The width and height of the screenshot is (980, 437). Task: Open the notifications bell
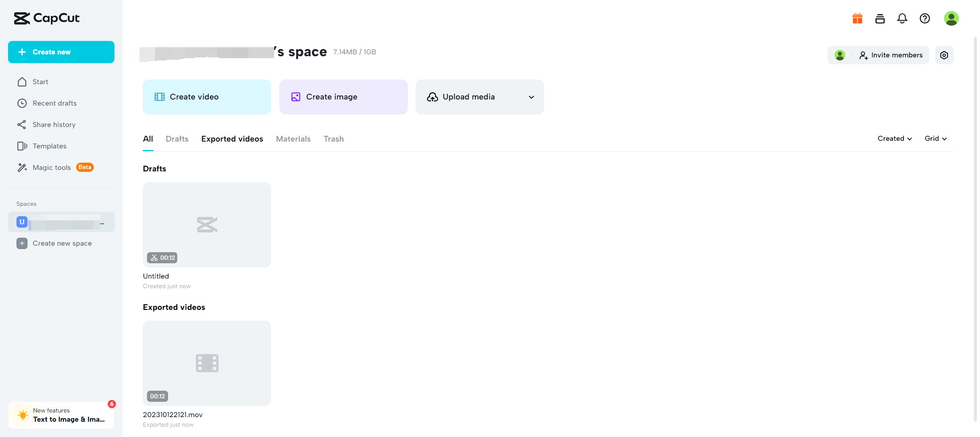[902, 18]
